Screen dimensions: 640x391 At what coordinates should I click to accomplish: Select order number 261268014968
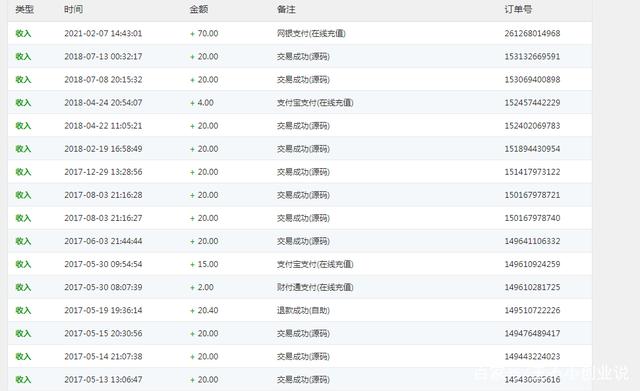click(532, 33)
